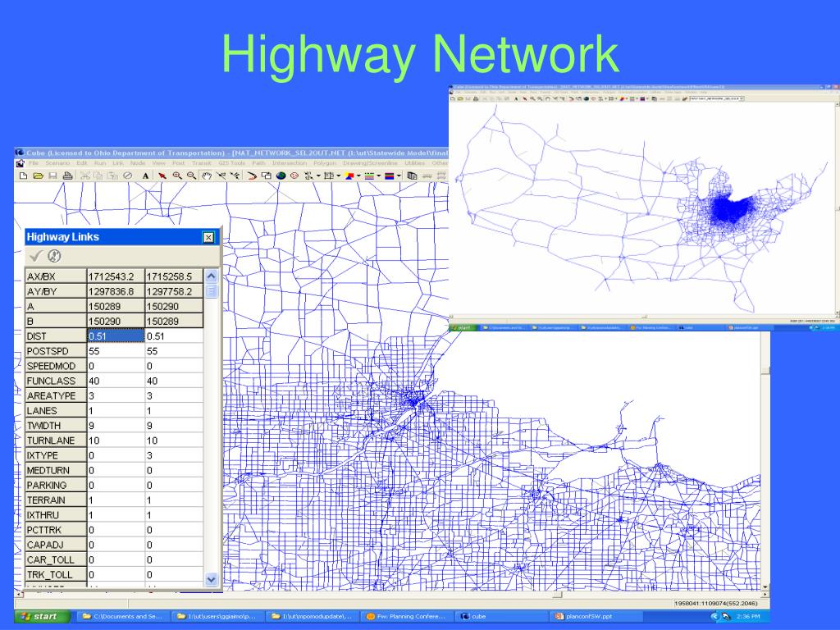Click the 1297758.2 coordinate cell
Viewport: 840px width, 630px height.
click(x=174, y=291)
